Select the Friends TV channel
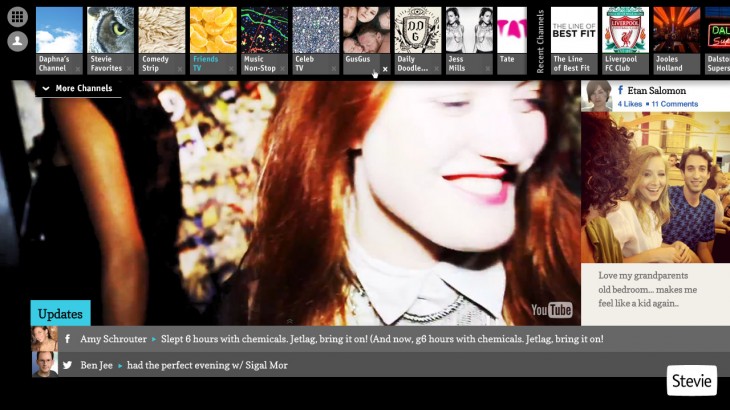Viewport: 730px width, 410px height. 213,39
